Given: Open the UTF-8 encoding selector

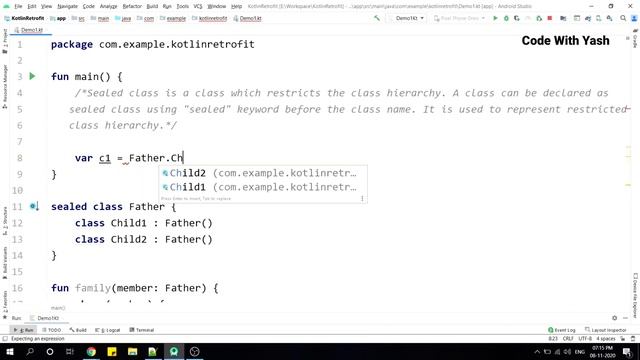Looking at the screenshot, I should pos(585,339).
